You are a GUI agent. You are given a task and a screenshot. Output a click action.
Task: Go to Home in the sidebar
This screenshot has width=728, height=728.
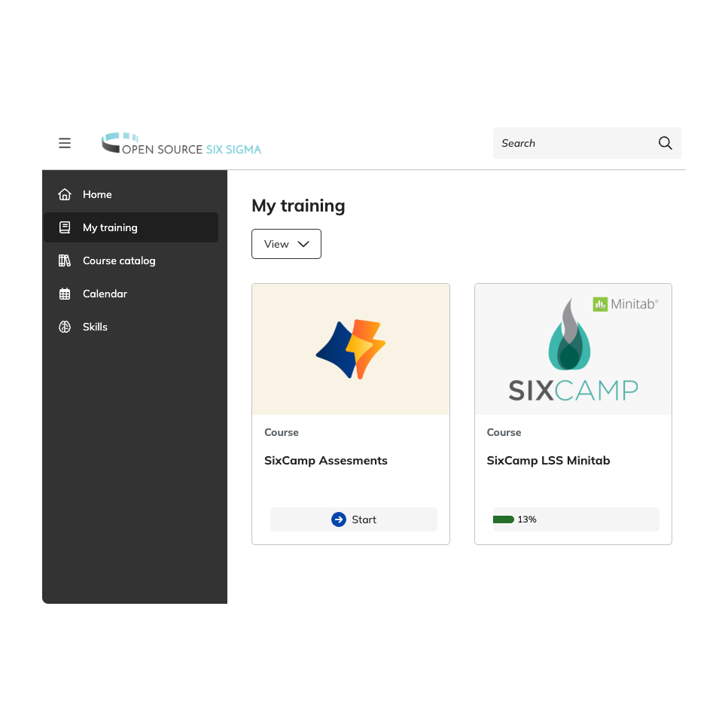97,194
